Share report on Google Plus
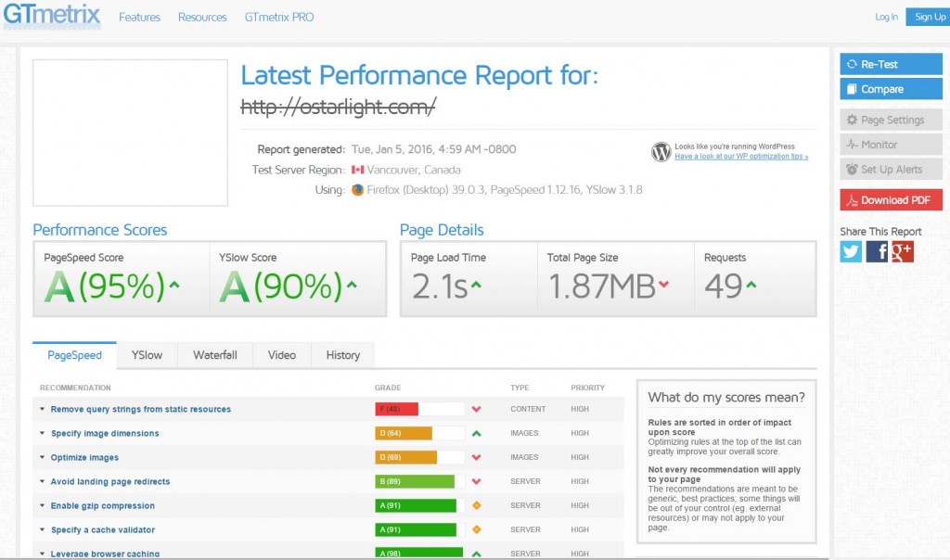950x560 pixels. pyautogui.click(x=903, y=251)
